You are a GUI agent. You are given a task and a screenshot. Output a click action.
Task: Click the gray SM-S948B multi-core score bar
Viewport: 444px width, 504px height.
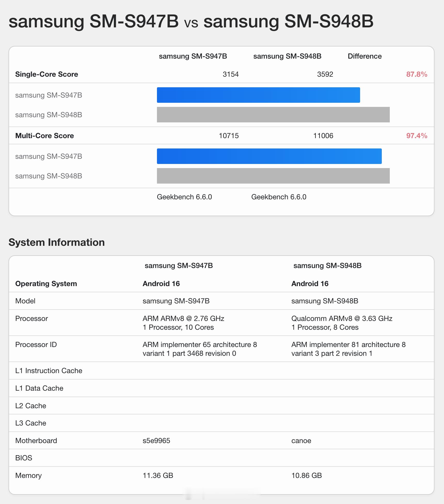(x=273, y=176)
